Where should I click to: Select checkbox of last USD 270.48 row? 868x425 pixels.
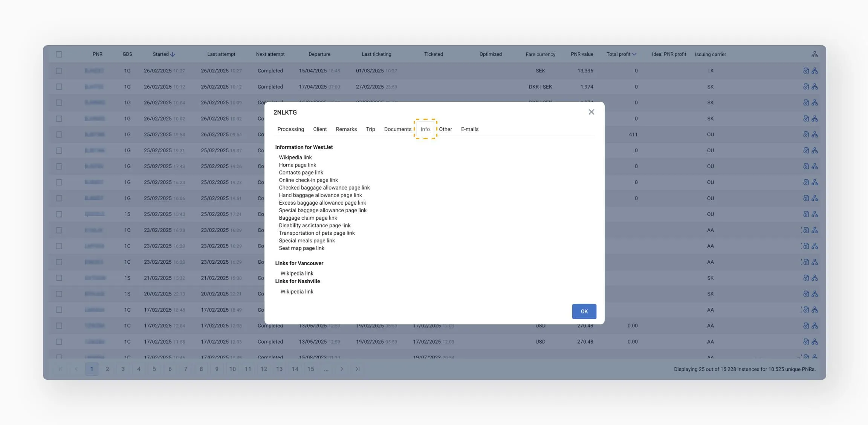(x=59, y=342)
